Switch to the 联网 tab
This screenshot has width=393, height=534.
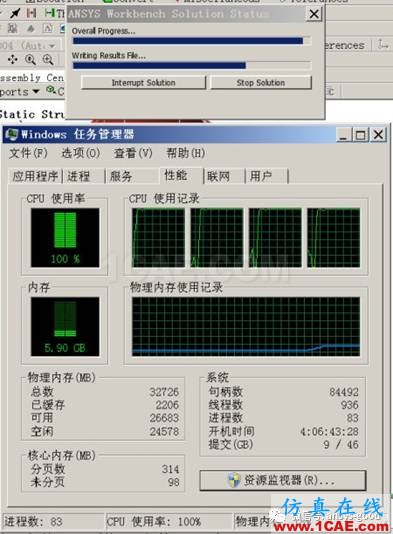(218, 176)
